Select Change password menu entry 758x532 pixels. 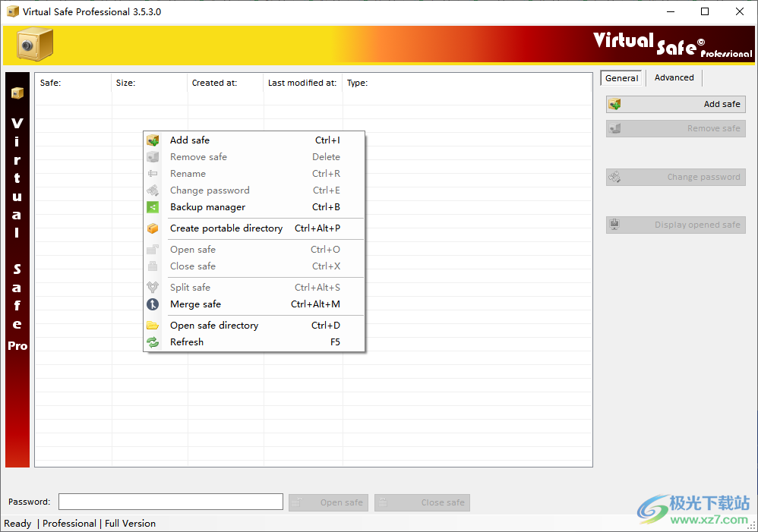254,190
